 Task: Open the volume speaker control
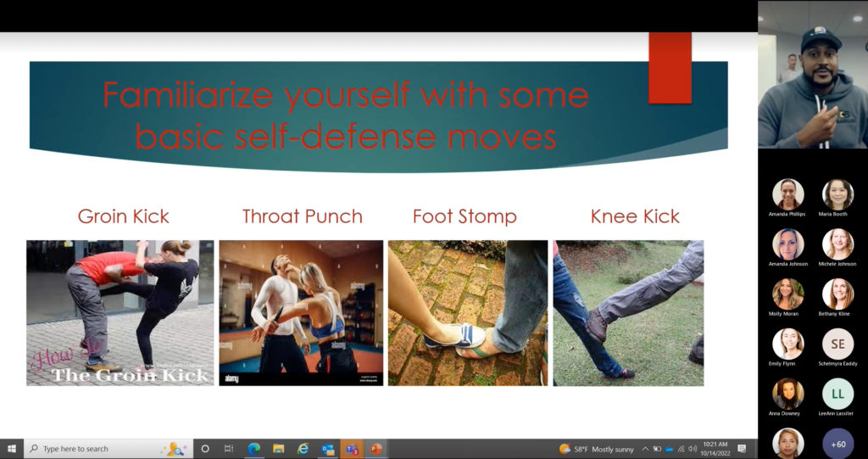[x=693, y=449]
